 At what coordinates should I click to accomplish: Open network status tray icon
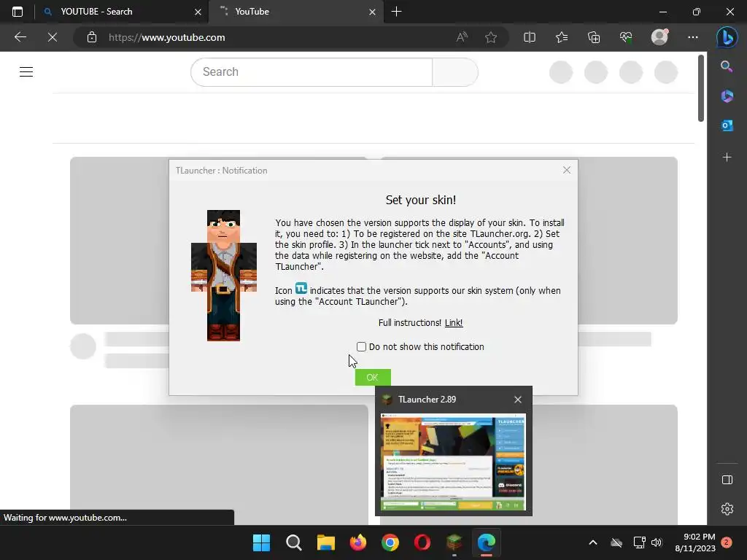tap(639, 542)
